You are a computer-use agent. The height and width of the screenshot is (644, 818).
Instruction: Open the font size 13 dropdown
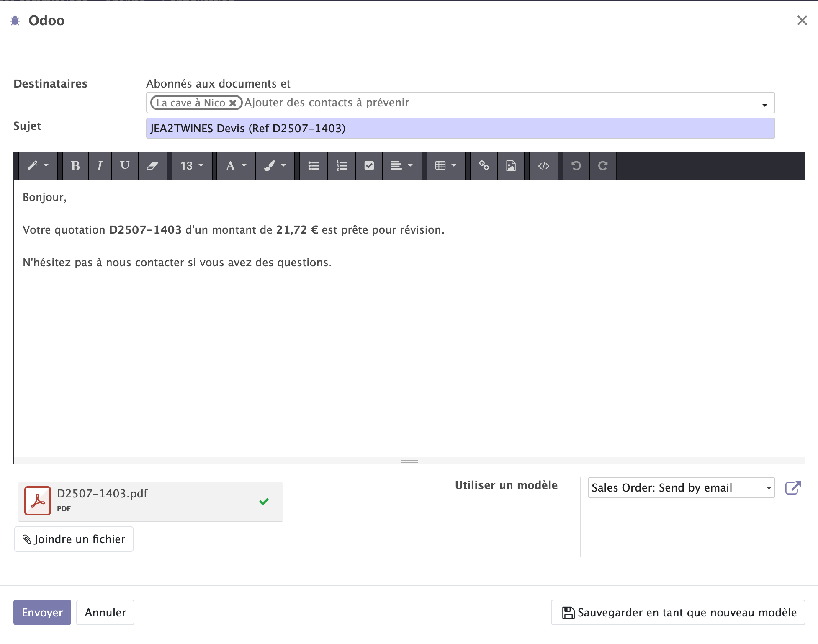pyautogui.click(x=192, y=166)
